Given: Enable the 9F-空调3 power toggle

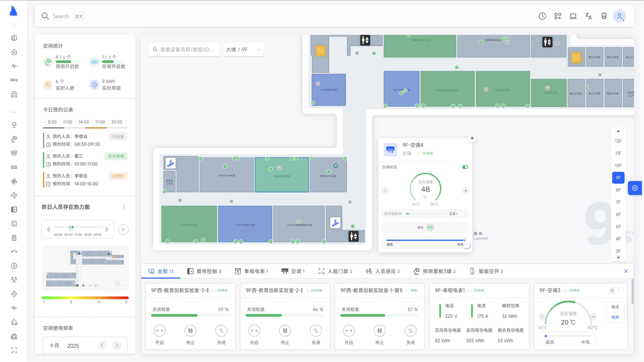Looking at the screenshot, I should click(614, 290).
